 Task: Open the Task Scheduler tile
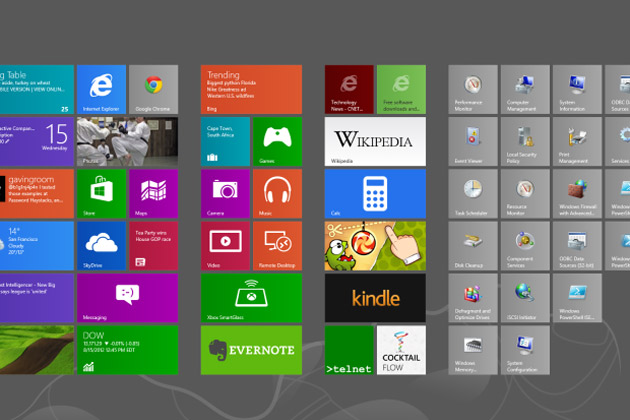click(x=473, y=193)
